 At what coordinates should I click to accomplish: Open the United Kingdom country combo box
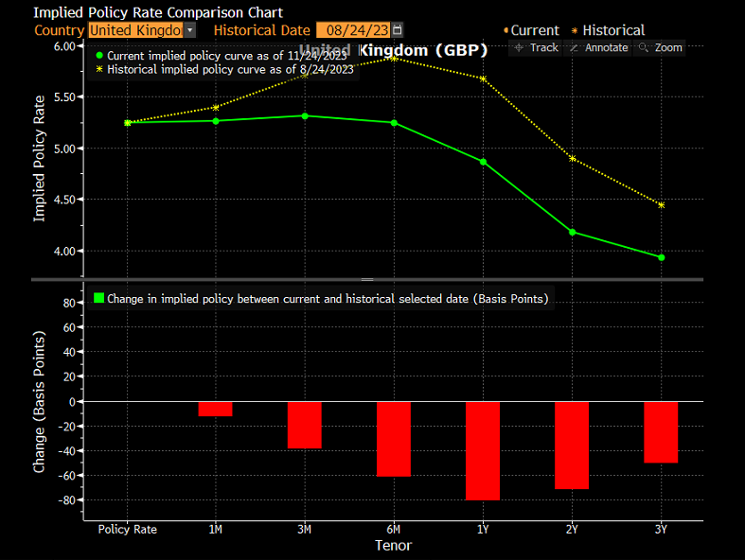(x=135, y=30)
